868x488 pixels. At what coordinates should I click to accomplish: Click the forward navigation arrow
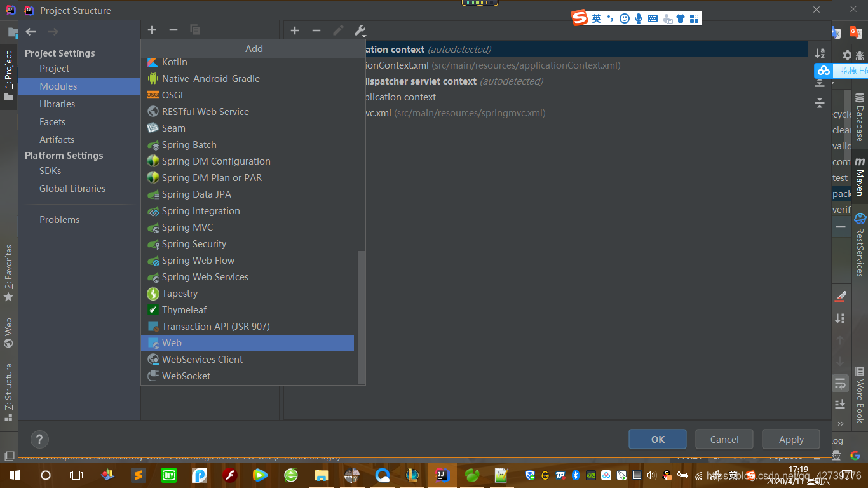pyautogui.click(x=53, y=32)
